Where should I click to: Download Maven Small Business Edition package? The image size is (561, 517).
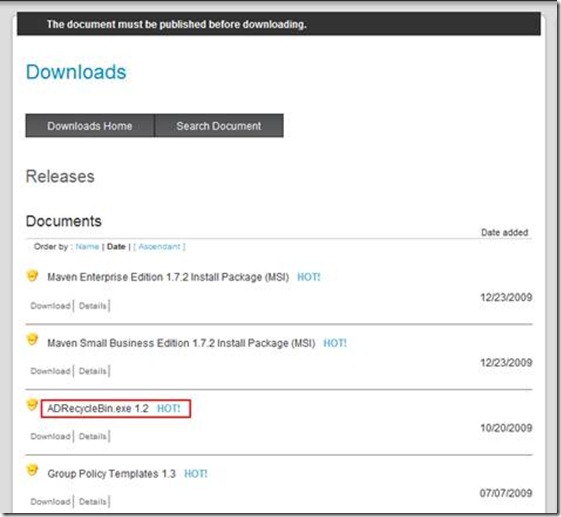50,371
